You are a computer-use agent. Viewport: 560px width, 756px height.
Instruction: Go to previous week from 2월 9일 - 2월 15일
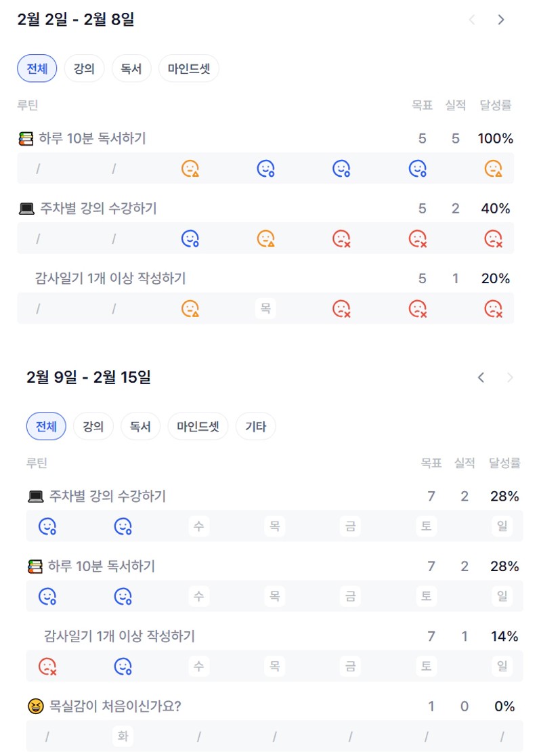click(481, 377)
